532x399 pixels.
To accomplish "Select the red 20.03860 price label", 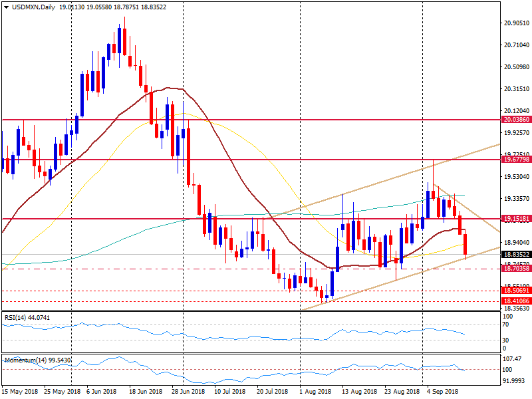I will coord(516,120).
